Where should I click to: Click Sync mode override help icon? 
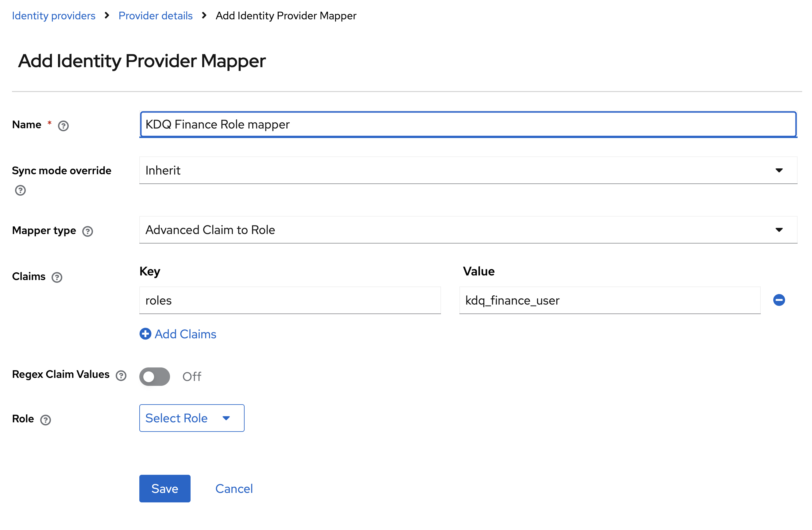point(21,190)
